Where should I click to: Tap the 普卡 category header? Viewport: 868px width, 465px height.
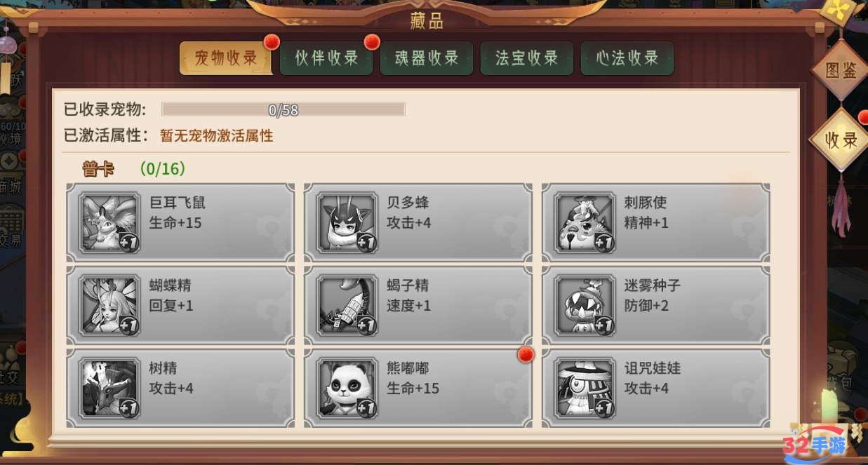[x=99, y=169]
